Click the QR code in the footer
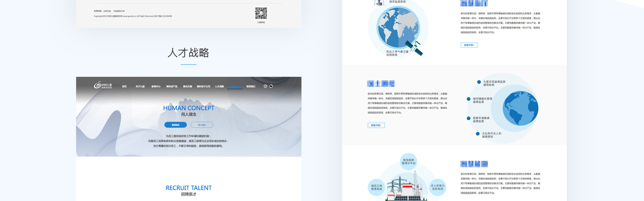 tap(261, 13)
